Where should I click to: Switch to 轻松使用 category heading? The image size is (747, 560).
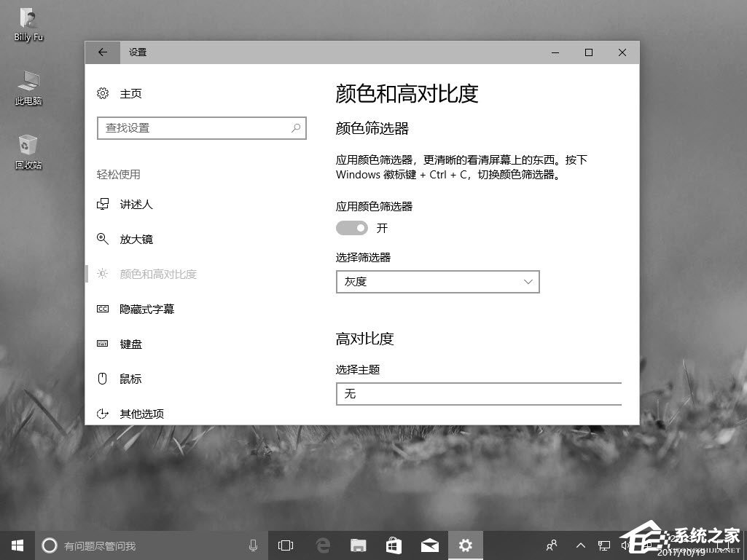(x=118, y=174)
